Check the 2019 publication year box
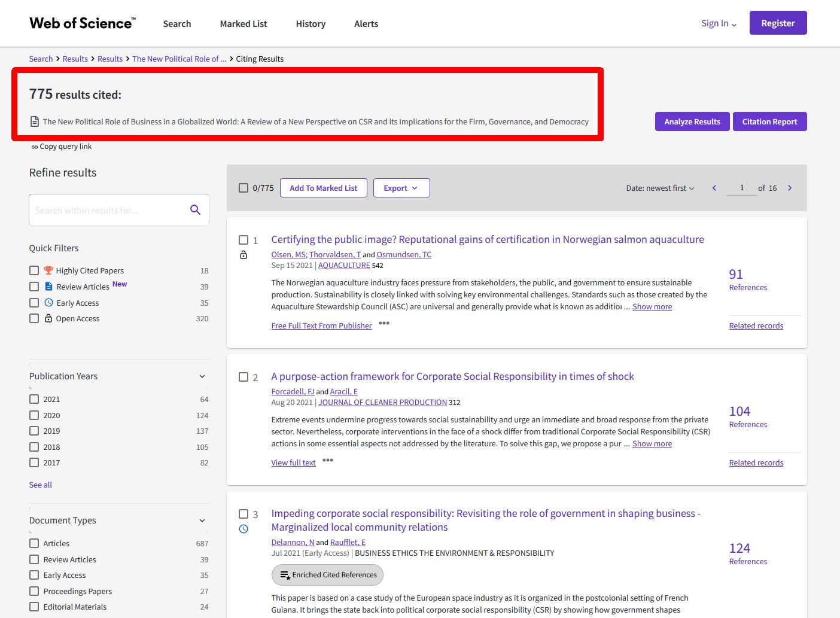Screen dimensions: 840x618 coord(34,431)
